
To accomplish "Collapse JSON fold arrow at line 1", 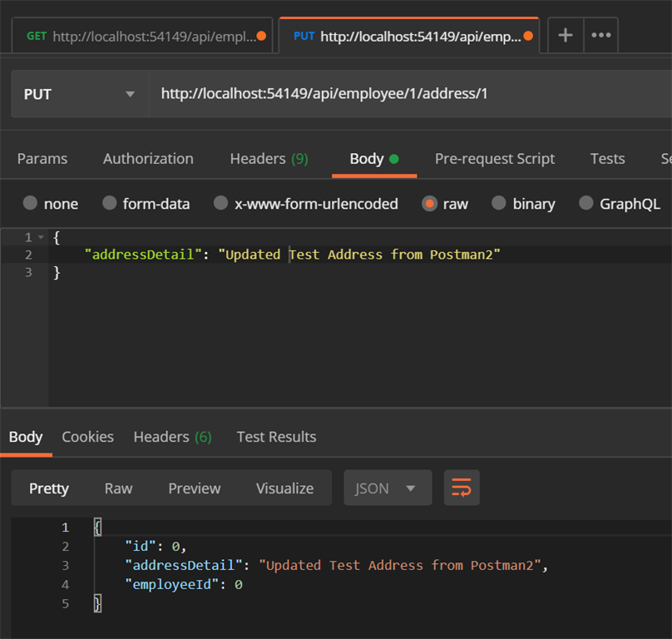I will tap(41, 237).
